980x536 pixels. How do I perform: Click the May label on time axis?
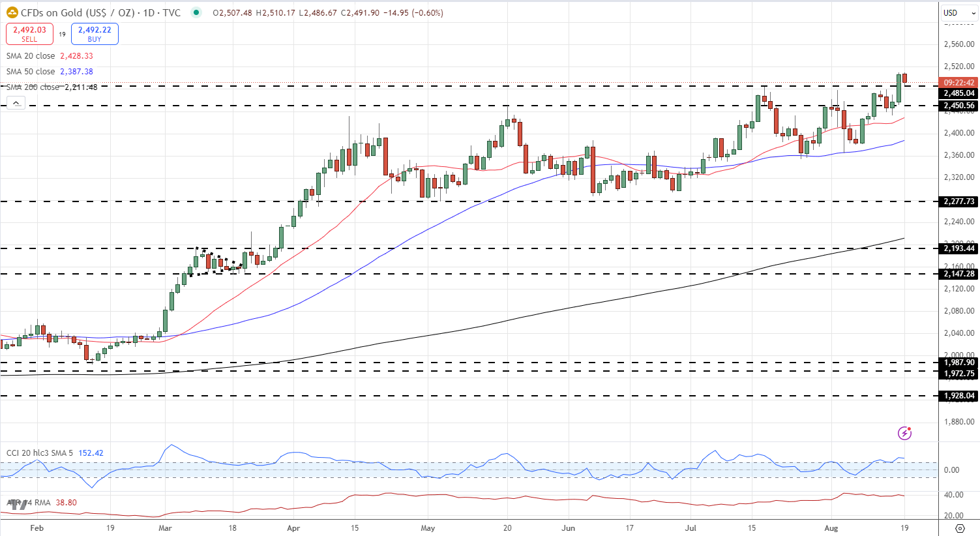[x=428, y=528]
